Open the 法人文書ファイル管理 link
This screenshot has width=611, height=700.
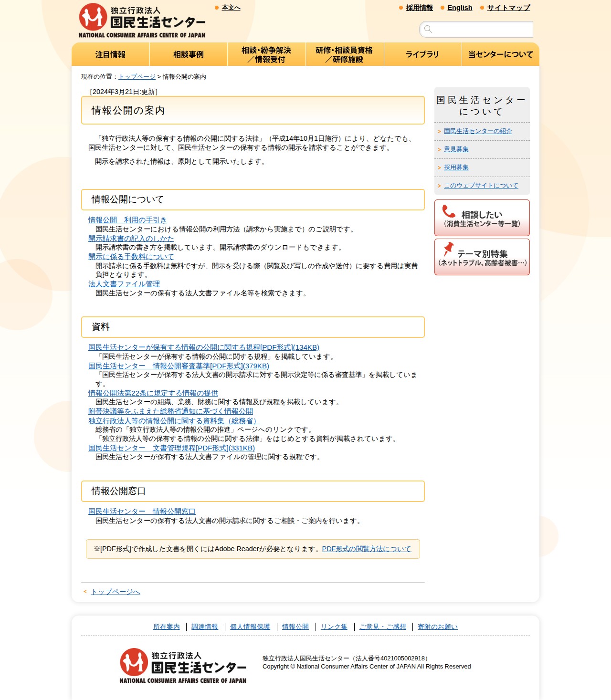[x=124, y=284]
